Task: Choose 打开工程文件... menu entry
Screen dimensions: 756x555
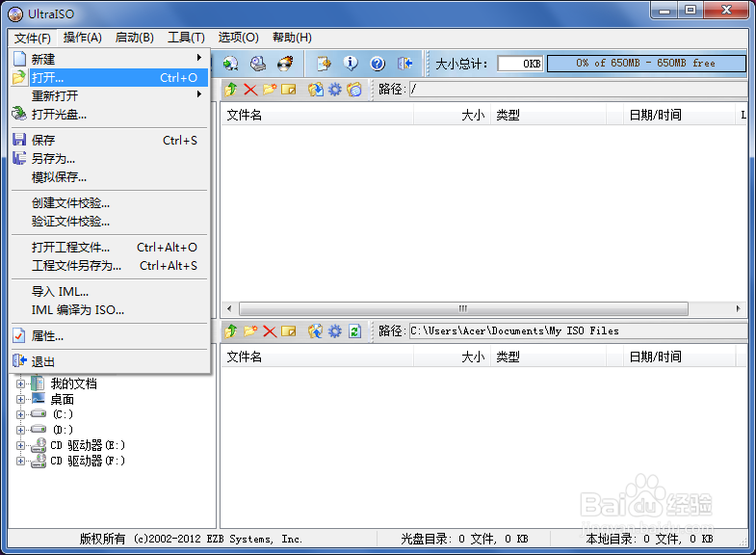Action: (110, 247)
